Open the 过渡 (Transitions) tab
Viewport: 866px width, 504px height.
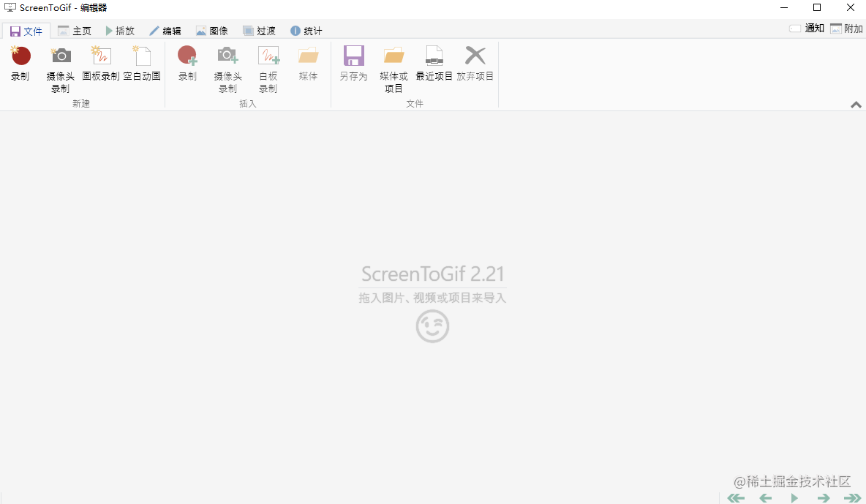tap(259, 31)
